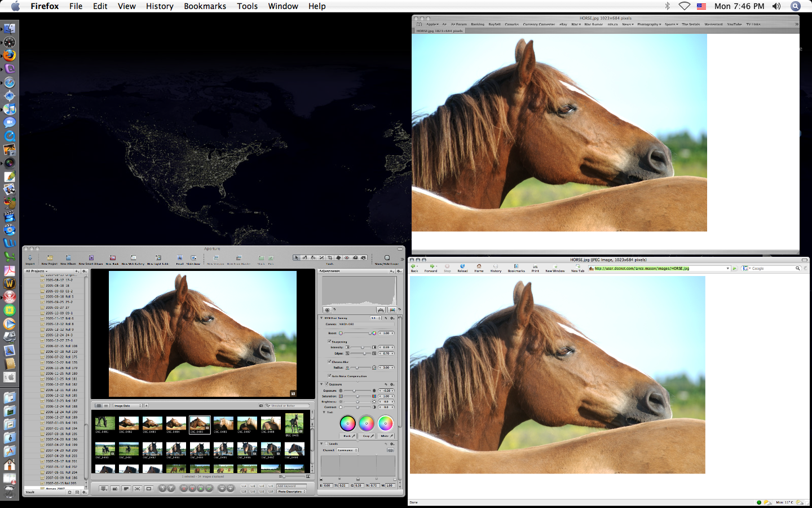Collapse the Tint disclosure triangle
812x508 pixels.
[324, 412]
